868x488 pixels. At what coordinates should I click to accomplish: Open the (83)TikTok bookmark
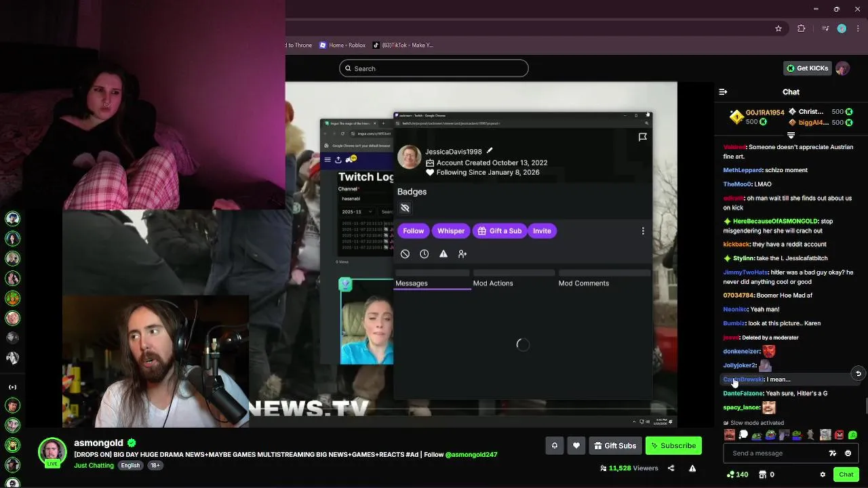click(403, 45)
